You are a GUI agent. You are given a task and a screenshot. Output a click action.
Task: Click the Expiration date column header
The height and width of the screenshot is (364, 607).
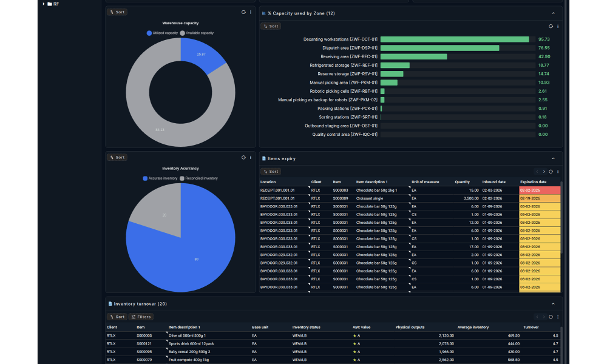[533, 182]
